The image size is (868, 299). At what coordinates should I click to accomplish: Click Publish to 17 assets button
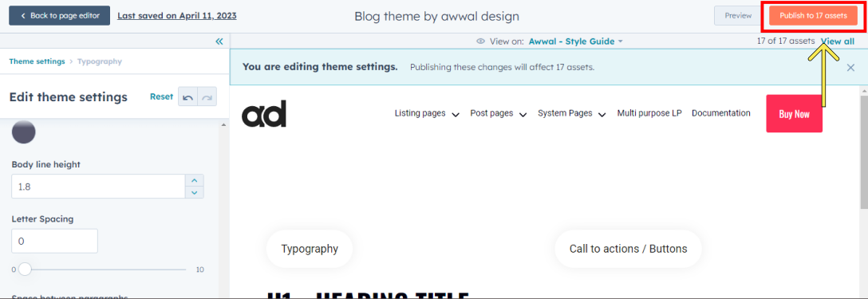tap(813, 15)
